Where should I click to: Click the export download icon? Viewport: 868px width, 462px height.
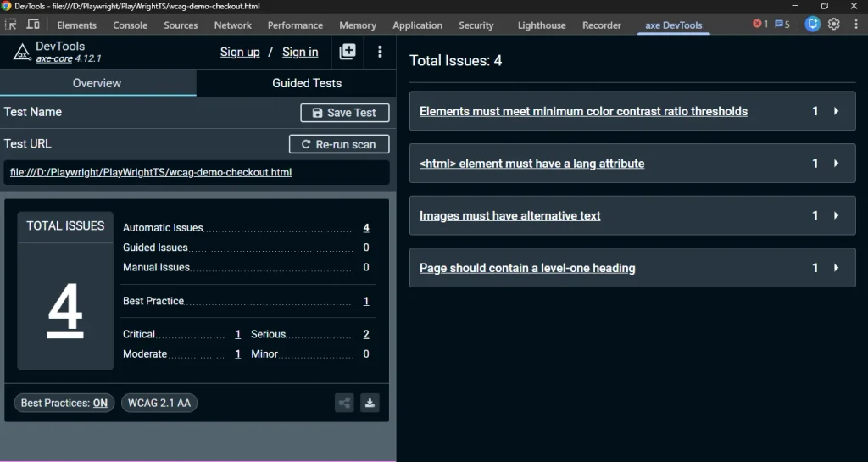(x=370, y=403)
